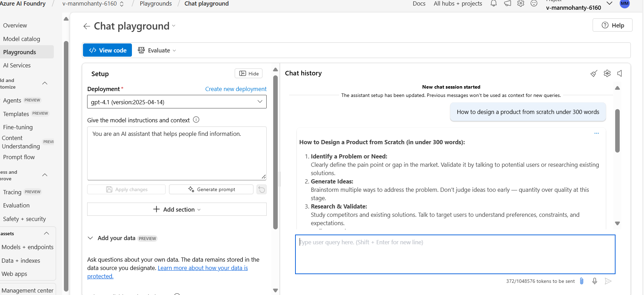This screenshot has width=644, height=295.
Task: Click the MM user avatar
Action: pos(625,4)
